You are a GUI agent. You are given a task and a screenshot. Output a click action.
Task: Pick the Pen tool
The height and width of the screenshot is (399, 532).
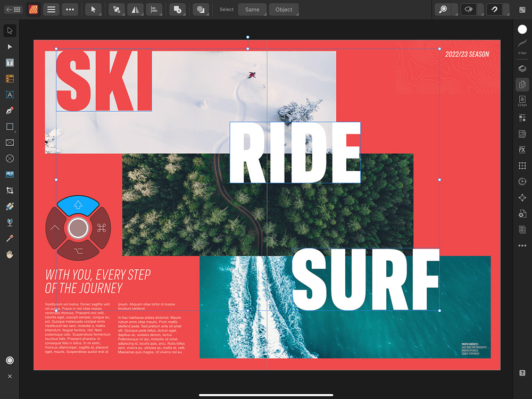click(10, 111)
